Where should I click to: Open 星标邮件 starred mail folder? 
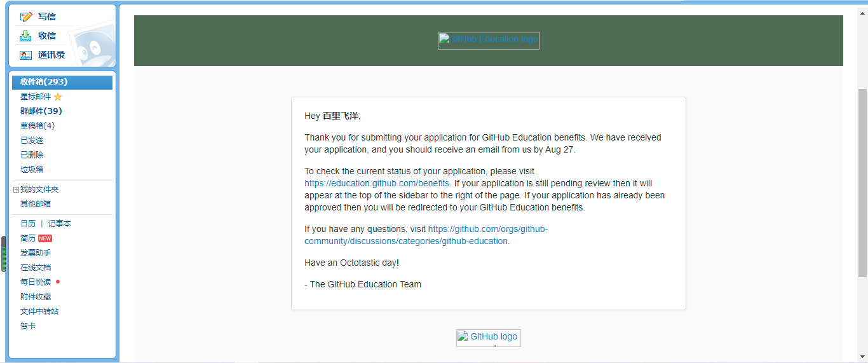tap(37, 97)
